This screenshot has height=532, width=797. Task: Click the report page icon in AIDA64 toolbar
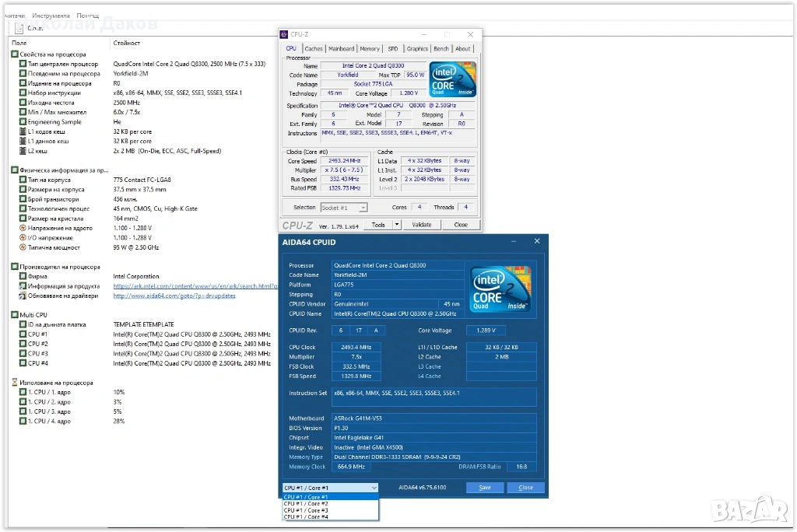(19, 28)
